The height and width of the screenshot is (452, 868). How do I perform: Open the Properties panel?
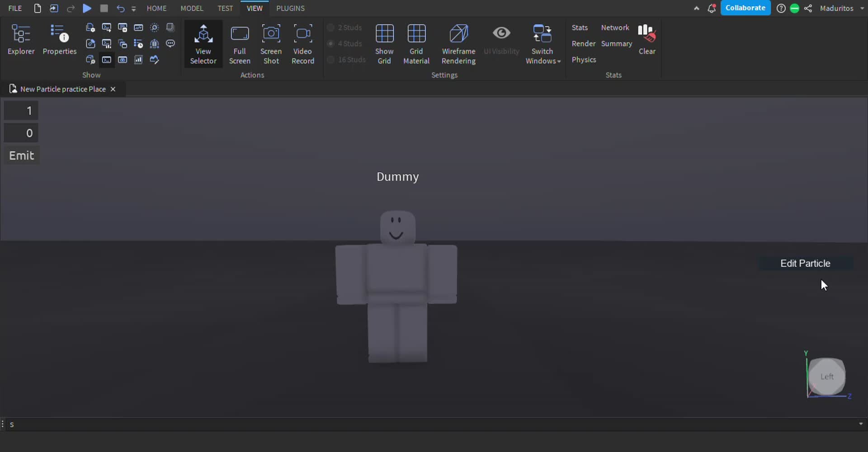(x=59, y=40)
